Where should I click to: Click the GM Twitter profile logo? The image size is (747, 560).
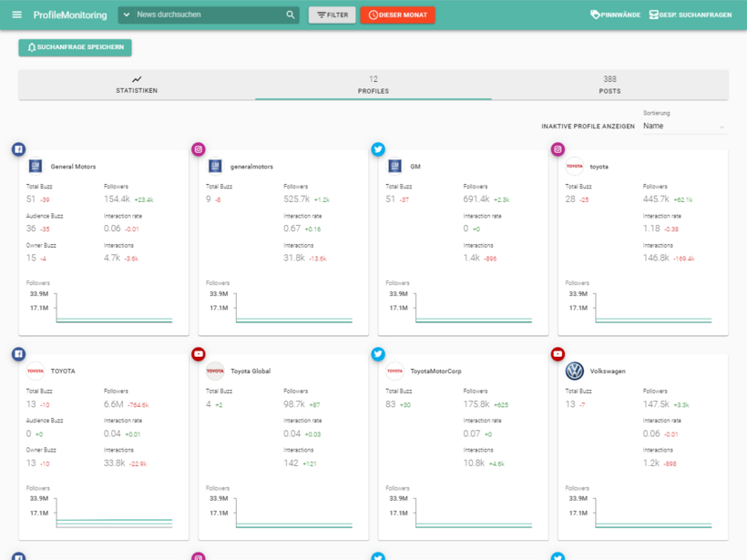click(x=395, y=167)
